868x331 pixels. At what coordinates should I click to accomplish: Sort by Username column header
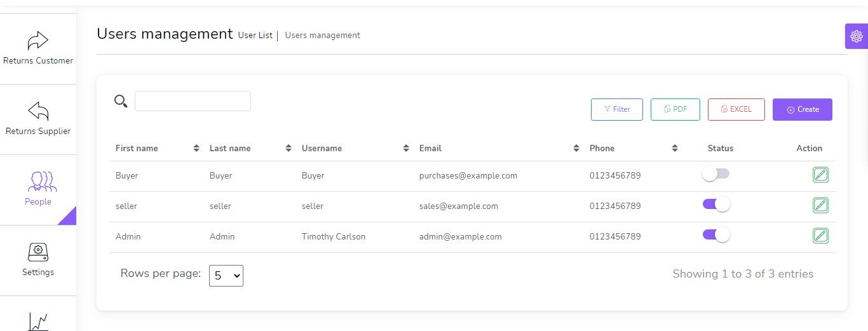tap(405, 148)
